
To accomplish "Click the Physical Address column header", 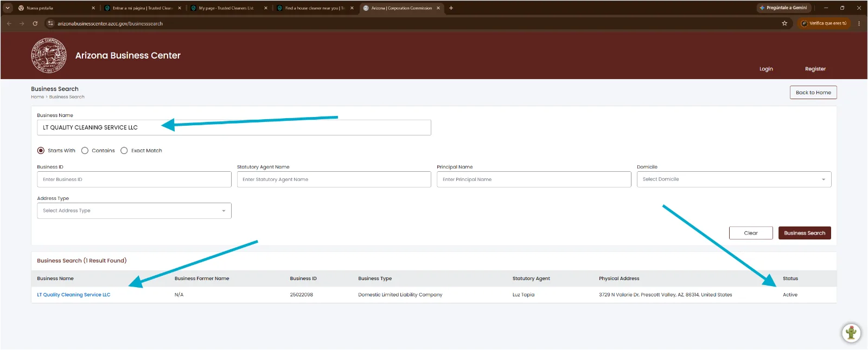I will point(619,278).
